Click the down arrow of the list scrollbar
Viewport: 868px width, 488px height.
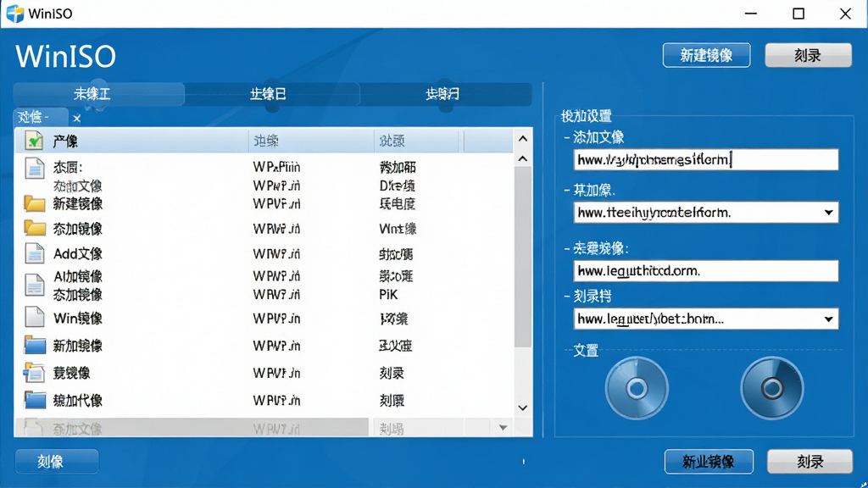(522, 408)
